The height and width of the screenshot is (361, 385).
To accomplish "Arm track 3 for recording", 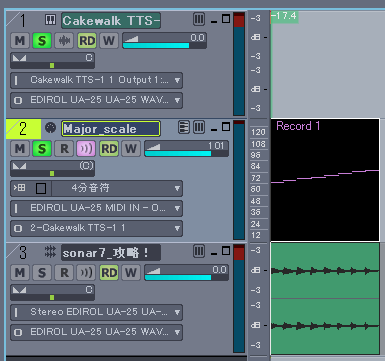I will click(x=64, y=273).
